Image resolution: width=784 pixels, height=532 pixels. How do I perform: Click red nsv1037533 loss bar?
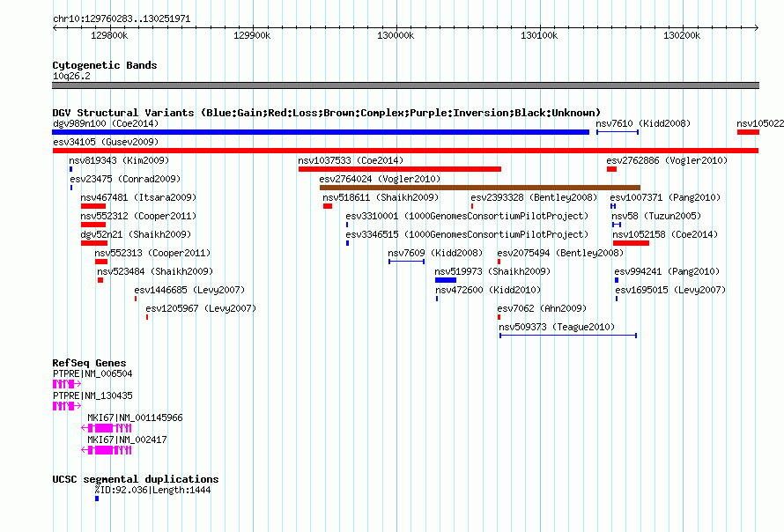400,169
